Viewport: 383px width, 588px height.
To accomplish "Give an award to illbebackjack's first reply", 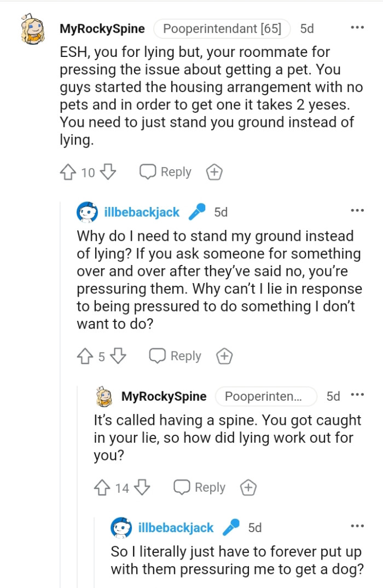I will pos(224,356).
